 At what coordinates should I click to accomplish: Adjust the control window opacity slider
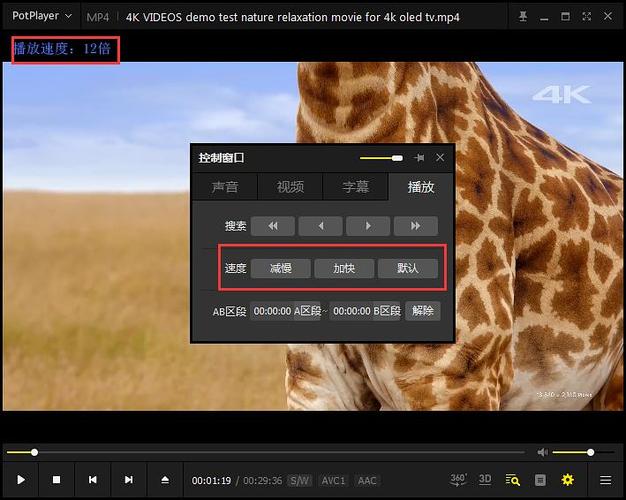[x=381, y=158]
